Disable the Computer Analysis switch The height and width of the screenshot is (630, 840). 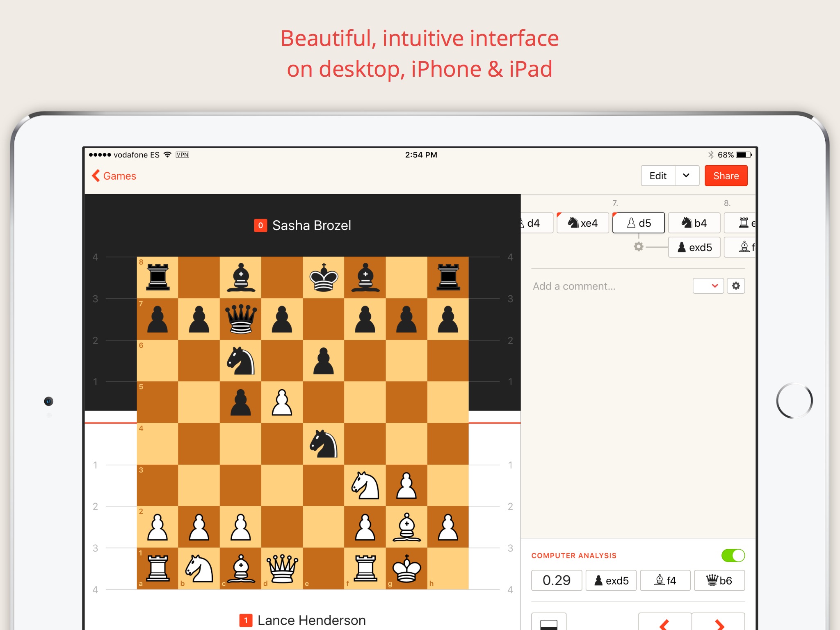pos(733,555)
